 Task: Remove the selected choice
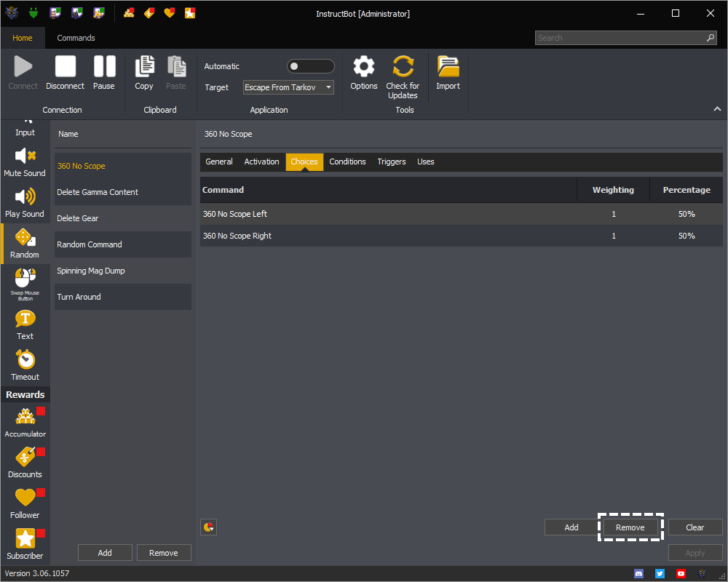click(630, 527)
